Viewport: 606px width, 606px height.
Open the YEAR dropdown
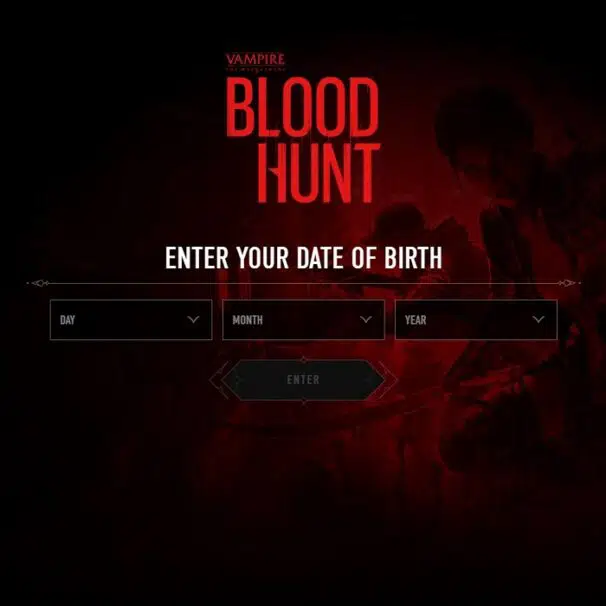coord(476,320)
